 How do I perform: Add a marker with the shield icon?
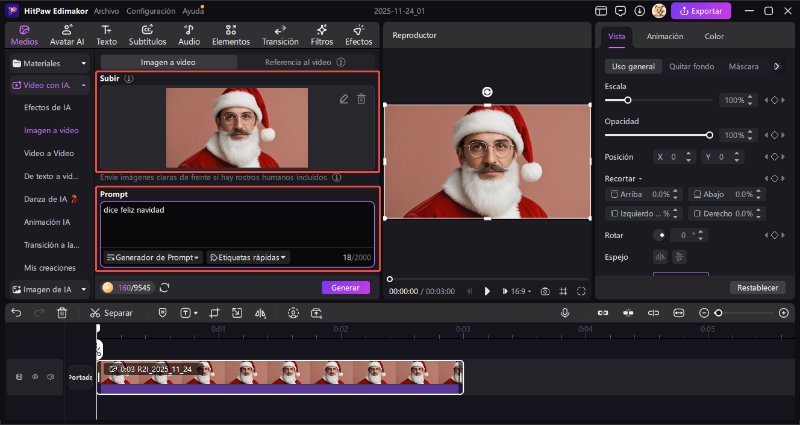tap(163, 313)
